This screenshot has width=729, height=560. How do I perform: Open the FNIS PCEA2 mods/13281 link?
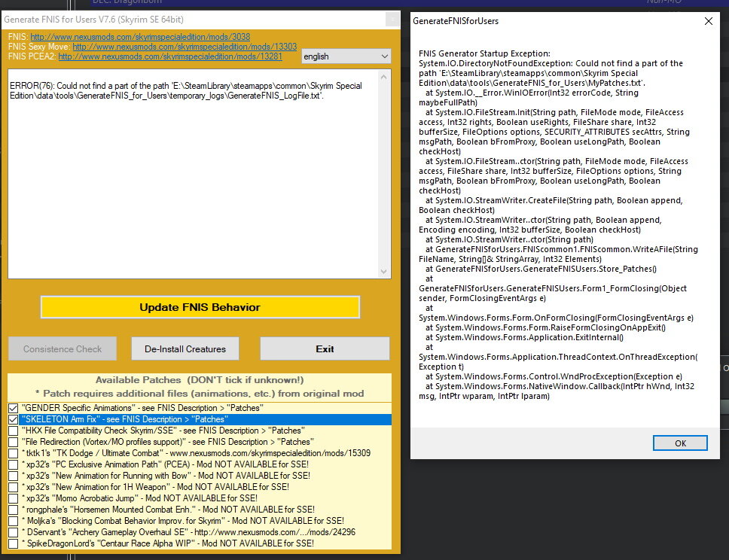[170, 56]
